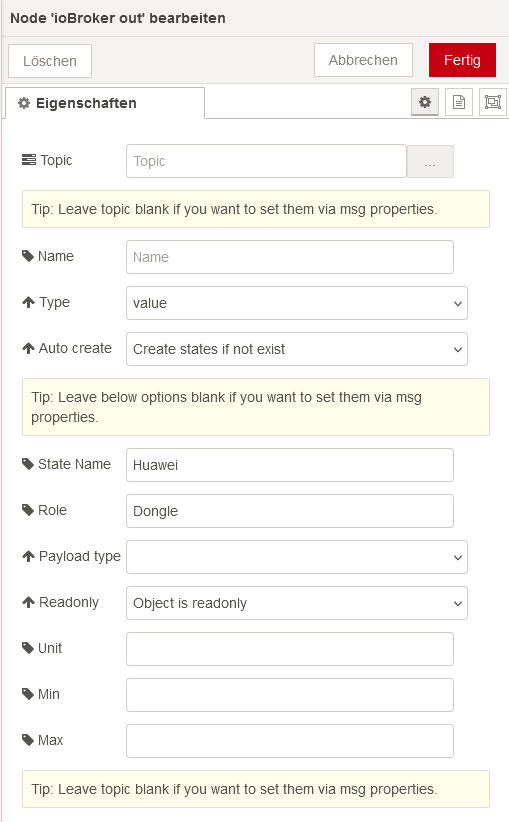Click the Löschen button
The height and width of the screenshot is (822, 509).
coord(50,61)
